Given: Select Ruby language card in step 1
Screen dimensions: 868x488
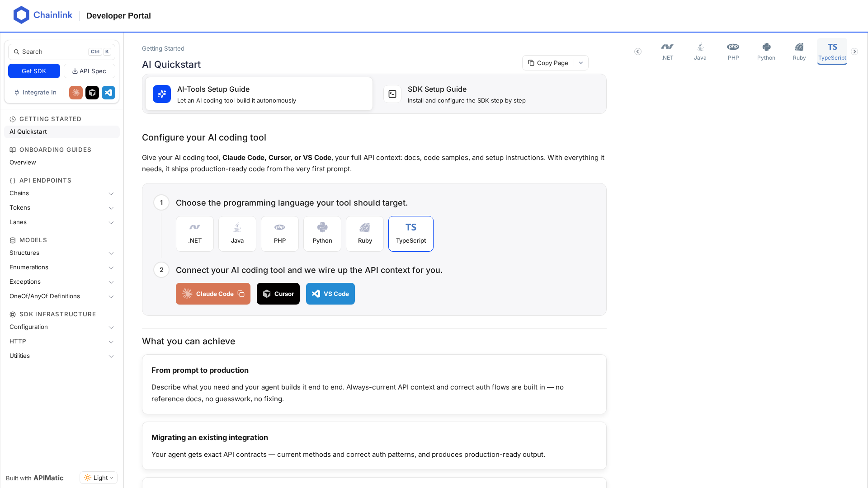Looking at the screenshot, I should pyautogui.click(x=365, y=234).
